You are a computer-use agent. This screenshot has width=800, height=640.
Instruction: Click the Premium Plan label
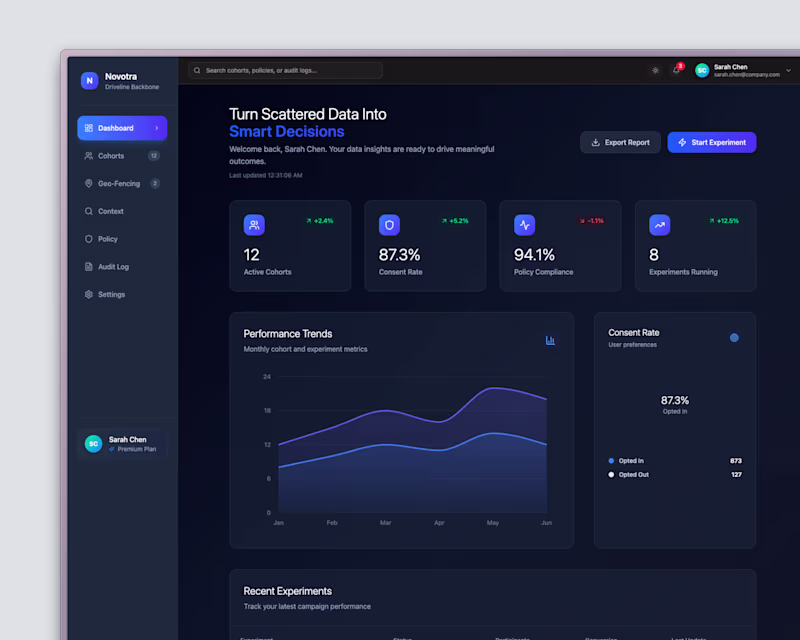click(x=137, y=449)
